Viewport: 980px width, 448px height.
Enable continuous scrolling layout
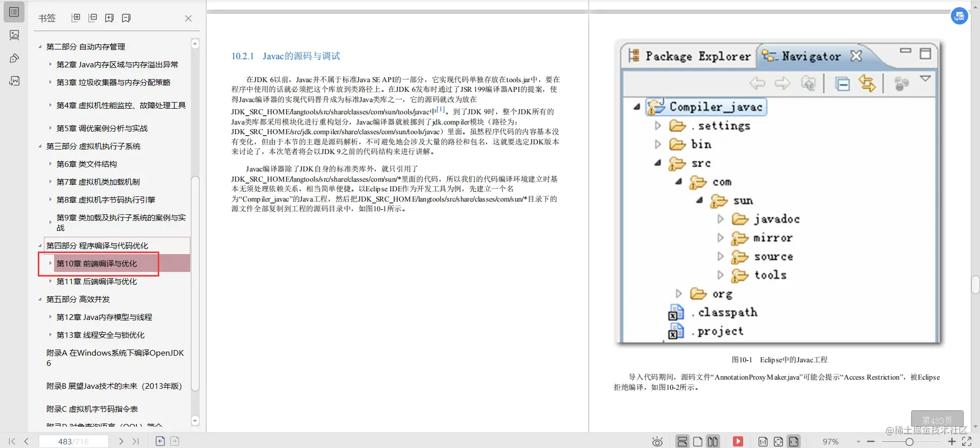tap(682, 441)
